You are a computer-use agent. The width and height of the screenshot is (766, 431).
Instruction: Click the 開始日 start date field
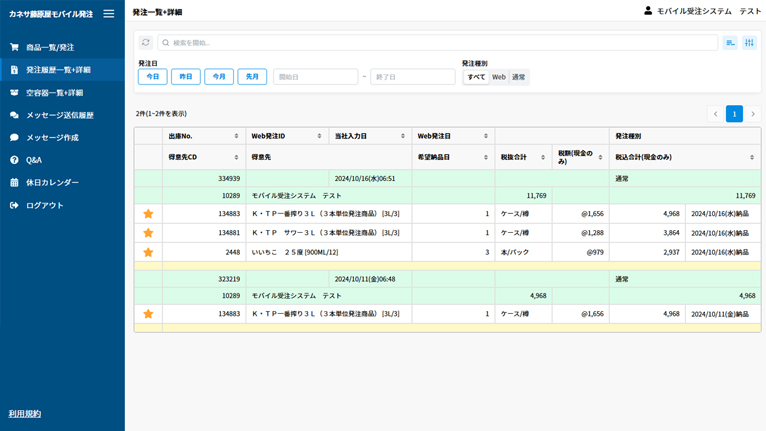pyautogui.click(x=315, y=77)
